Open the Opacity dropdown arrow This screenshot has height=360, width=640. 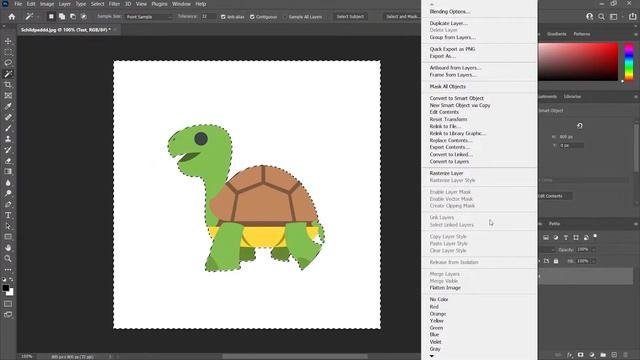(593, 250)
